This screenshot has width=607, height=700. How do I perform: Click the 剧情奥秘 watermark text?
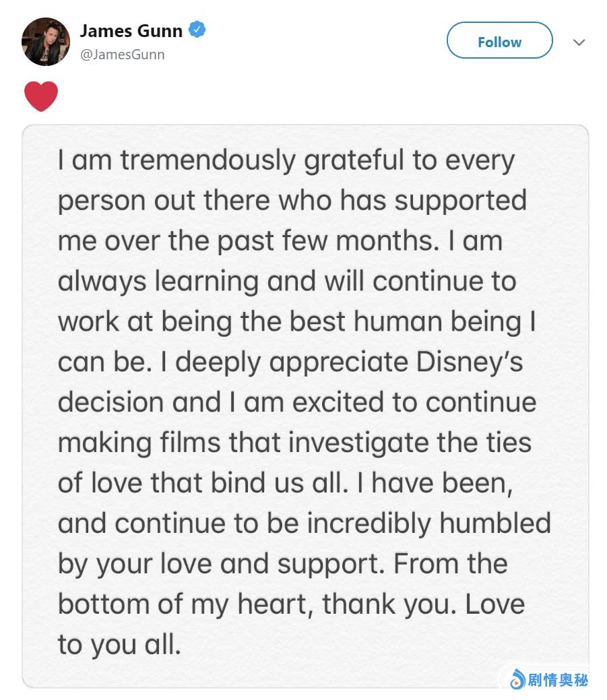click(557, 680)
